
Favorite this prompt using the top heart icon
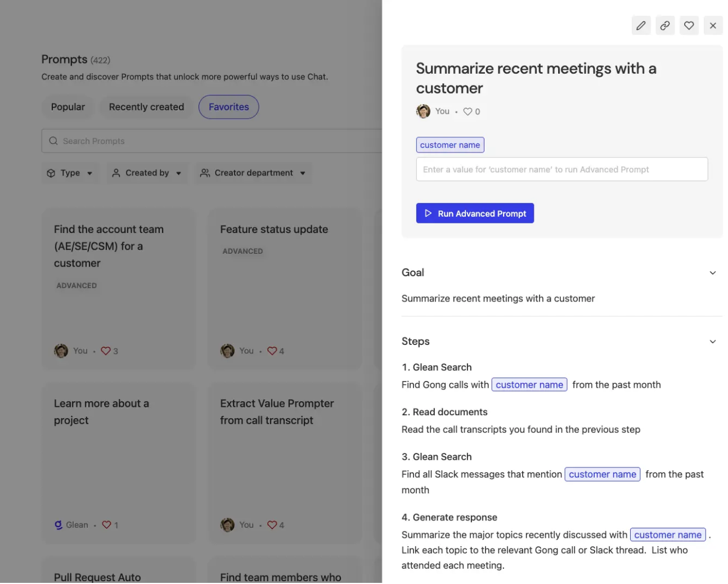(x=689, y=25)
